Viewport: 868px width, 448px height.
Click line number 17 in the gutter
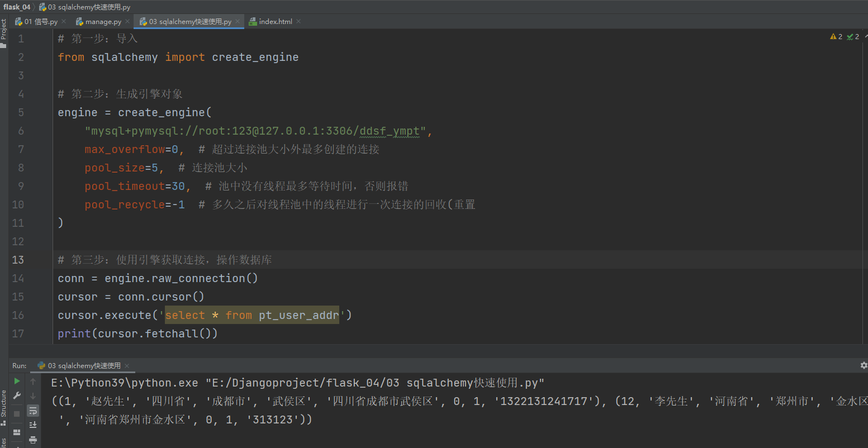(18, 333)
